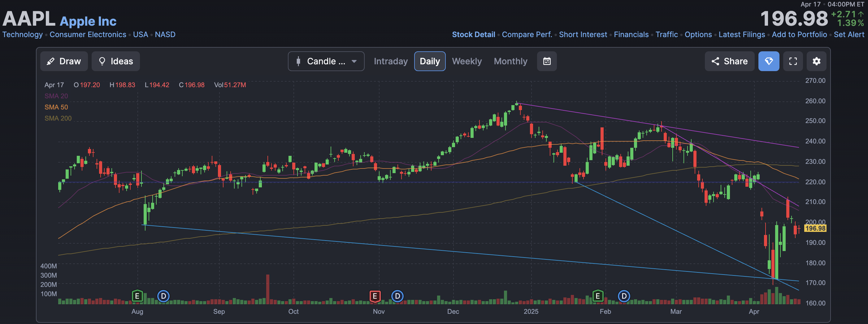Open the calendar date range icon
The height and width of the screenshot is (324, 868).
(x=547, y=61)
